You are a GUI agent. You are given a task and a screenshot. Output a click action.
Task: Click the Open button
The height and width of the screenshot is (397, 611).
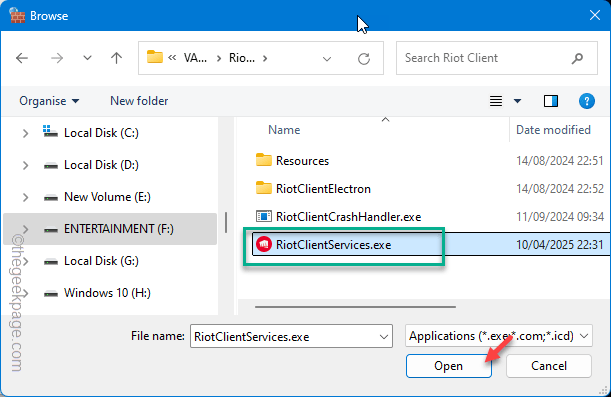[x=449, y=366]
